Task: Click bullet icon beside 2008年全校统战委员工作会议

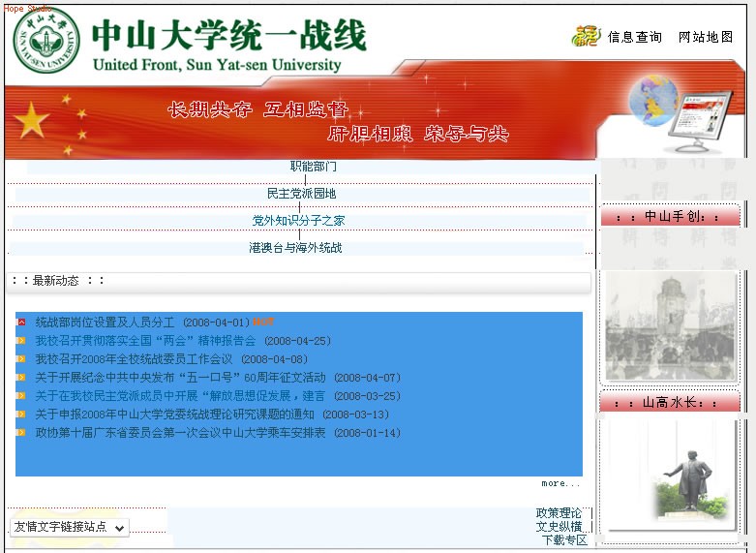Action: (20, 359)
